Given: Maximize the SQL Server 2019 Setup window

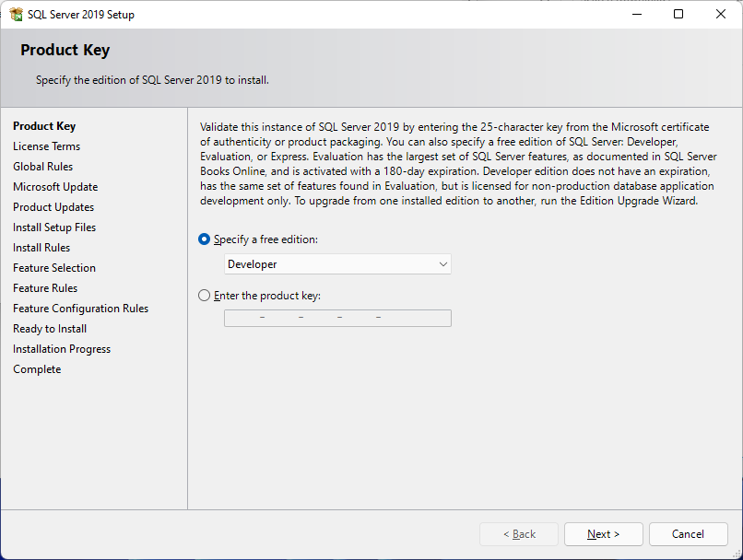Looking at the screenshot, I should 678,14.
